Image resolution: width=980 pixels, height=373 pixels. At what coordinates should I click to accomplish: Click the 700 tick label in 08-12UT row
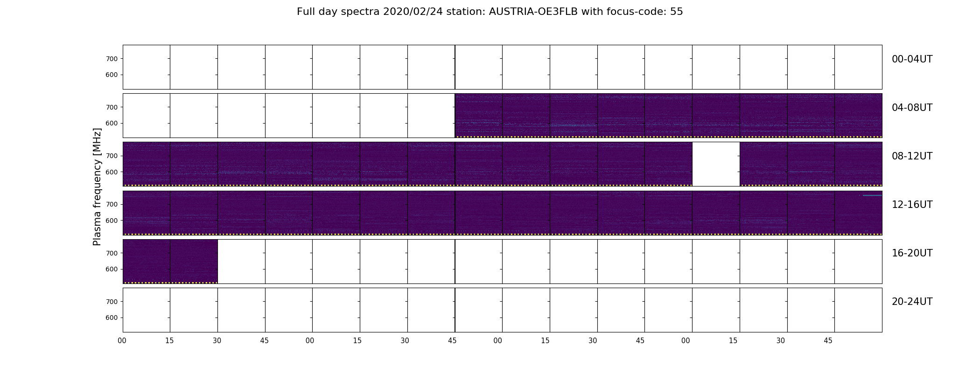click(x=112, y=156)
